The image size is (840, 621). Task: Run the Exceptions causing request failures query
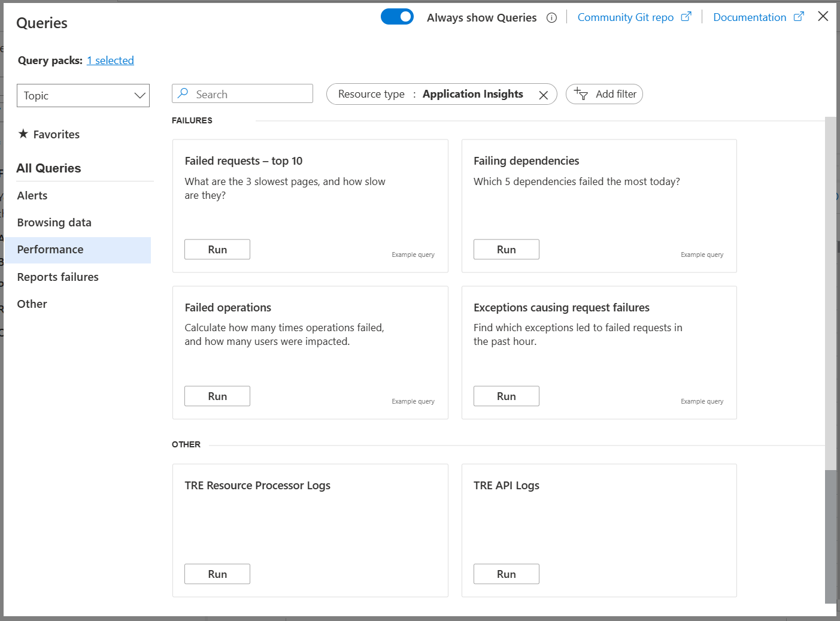[x=506, y=396]
